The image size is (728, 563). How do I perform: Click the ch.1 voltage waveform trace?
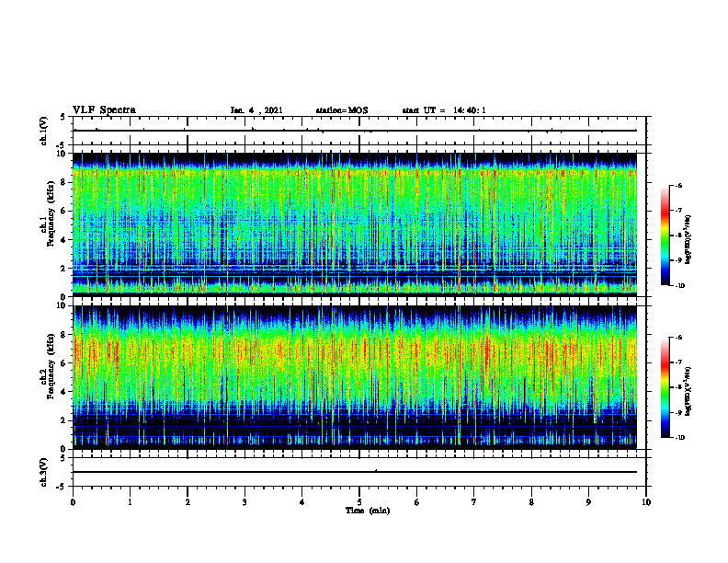tap(355, 131)
